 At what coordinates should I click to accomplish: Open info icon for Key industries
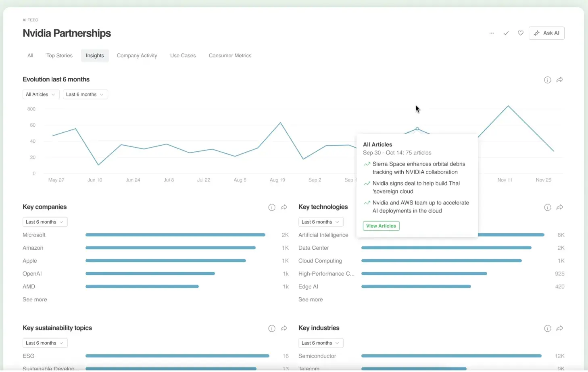[x=547, y=328]
